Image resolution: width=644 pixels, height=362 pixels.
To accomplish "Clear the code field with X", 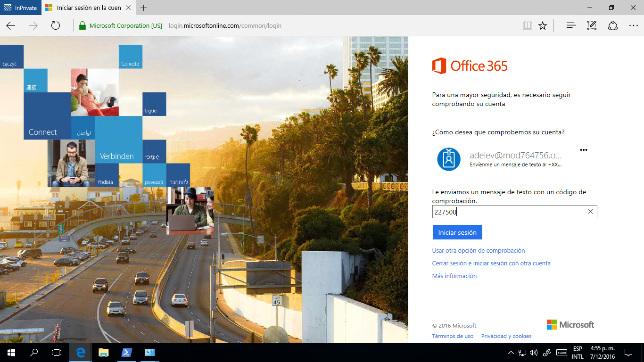I will click(x=590, y=212).
